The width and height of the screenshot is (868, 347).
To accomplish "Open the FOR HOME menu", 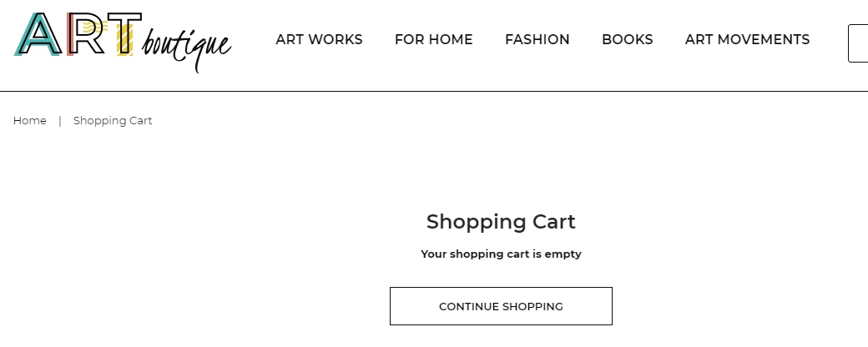I will [x=433, y=40].
